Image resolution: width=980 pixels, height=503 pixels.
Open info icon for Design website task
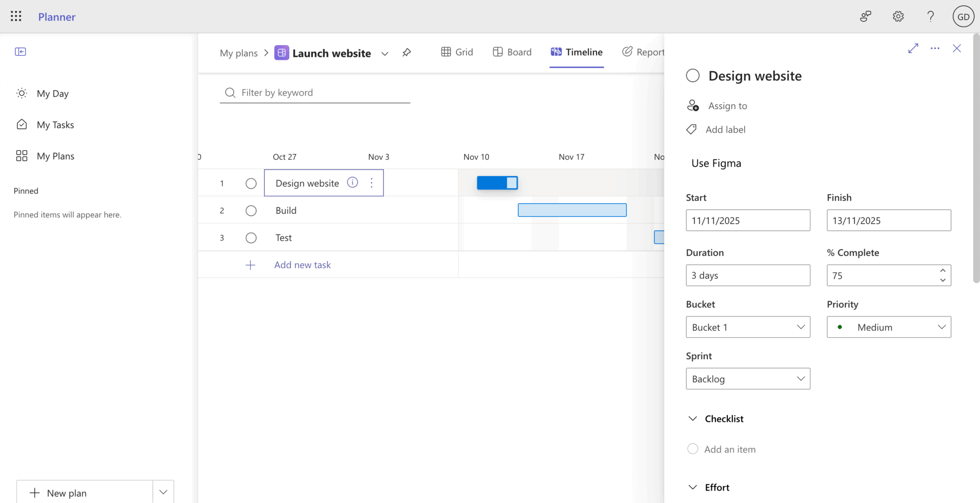point(352,183)
